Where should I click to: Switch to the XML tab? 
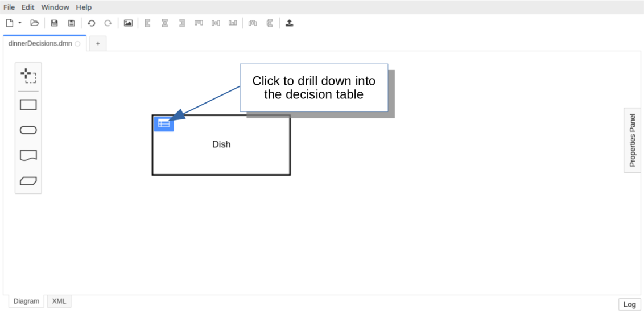(59, 301)
